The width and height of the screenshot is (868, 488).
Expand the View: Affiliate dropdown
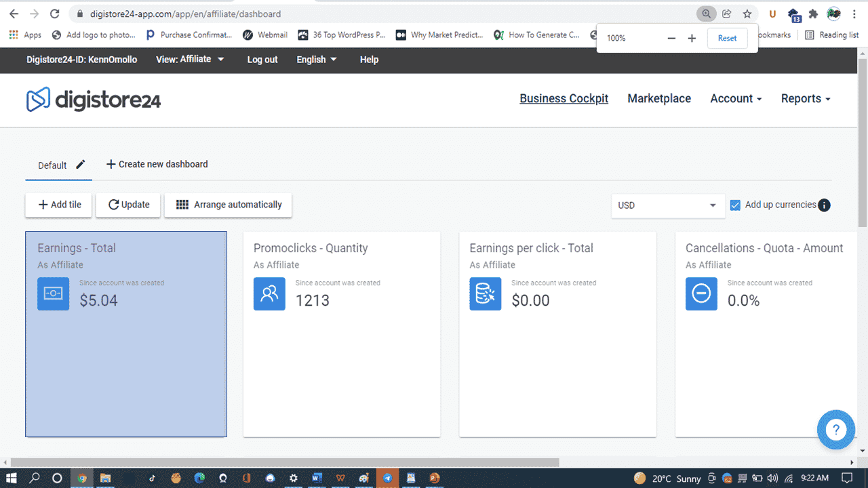click(x=190, y=60)
